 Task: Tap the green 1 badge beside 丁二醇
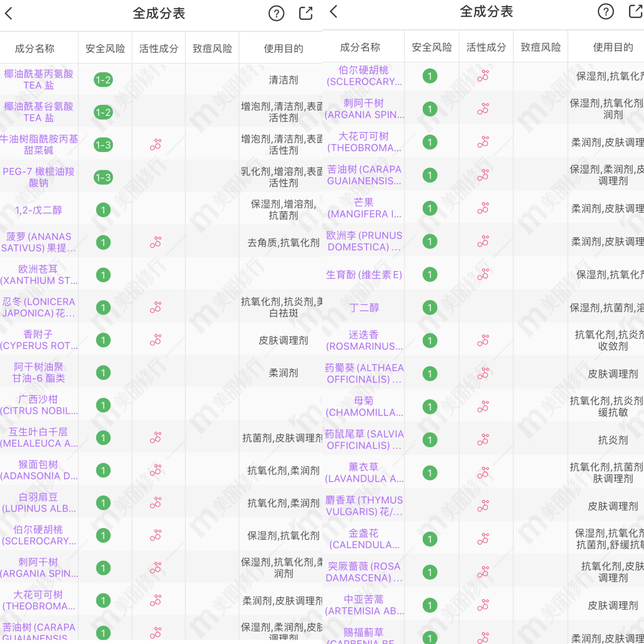point(430,307)
